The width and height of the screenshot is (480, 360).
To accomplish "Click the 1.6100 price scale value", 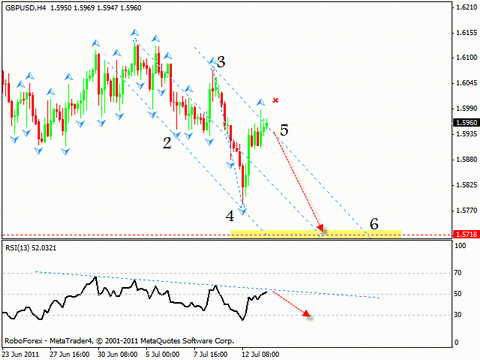I will [467, 58].
